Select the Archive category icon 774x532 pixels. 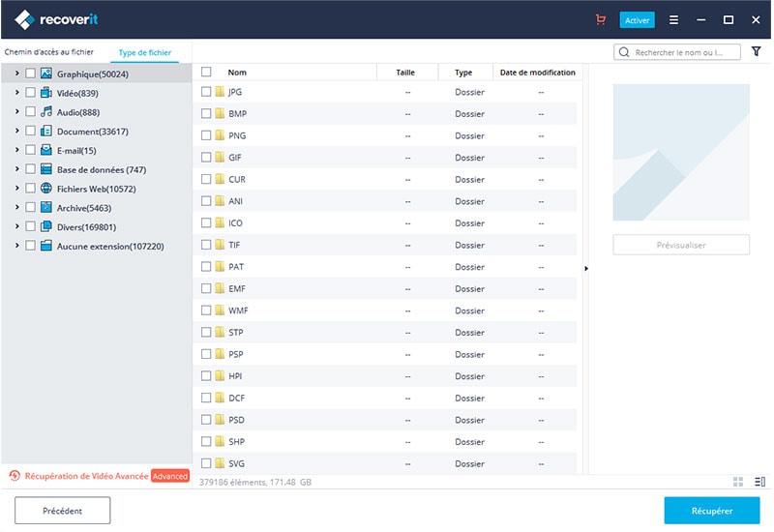coord(46,207)
